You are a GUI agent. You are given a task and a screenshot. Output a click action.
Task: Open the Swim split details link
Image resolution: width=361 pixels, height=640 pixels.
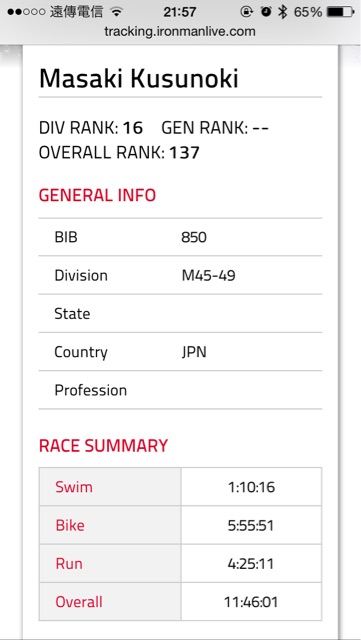click(74, 487)
